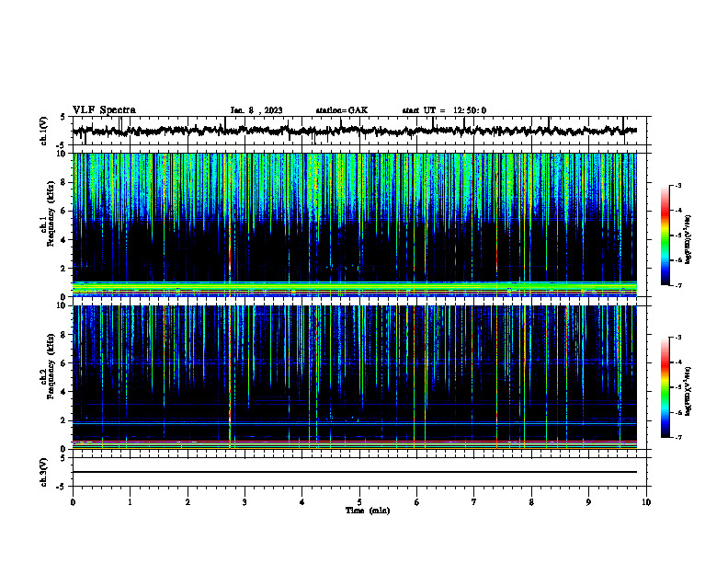Click the 0 minute tick label
Viewport: 728px width, 563px height.
(x=73, y=502)
